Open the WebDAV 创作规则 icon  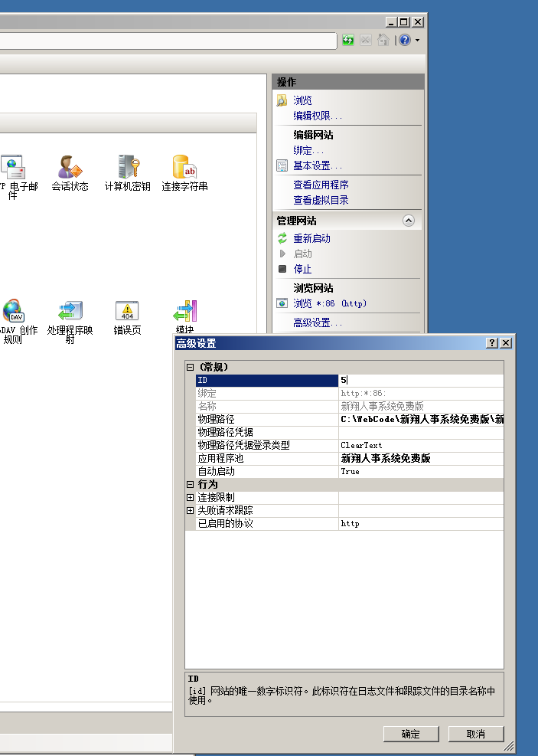[14, 312]
